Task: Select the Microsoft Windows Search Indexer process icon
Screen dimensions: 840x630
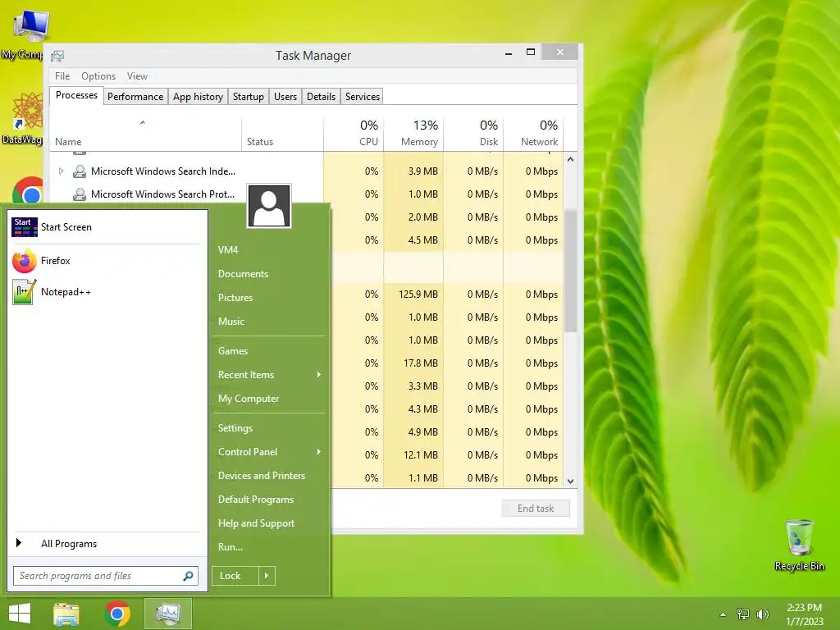Action: pyautogui.click(x=80, y=171)
